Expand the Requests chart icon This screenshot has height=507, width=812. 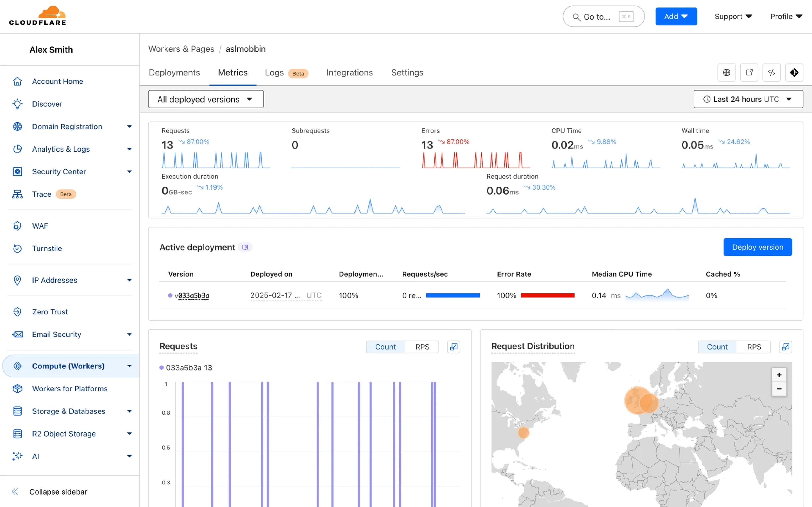click(x=454, y=347)
